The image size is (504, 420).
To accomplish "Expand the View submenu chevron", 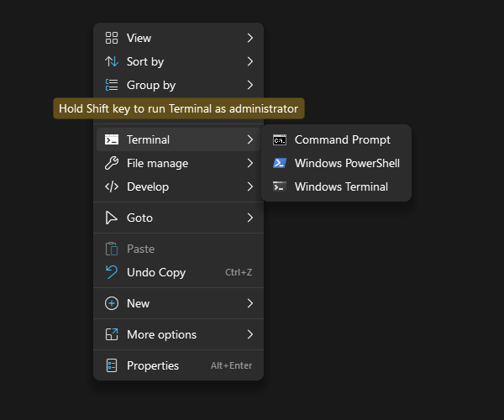I will click(x=250, y=38).
